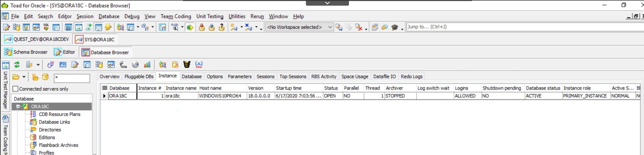Sort by the Archiver column header
Screen dimensions: 644x155
400,88
